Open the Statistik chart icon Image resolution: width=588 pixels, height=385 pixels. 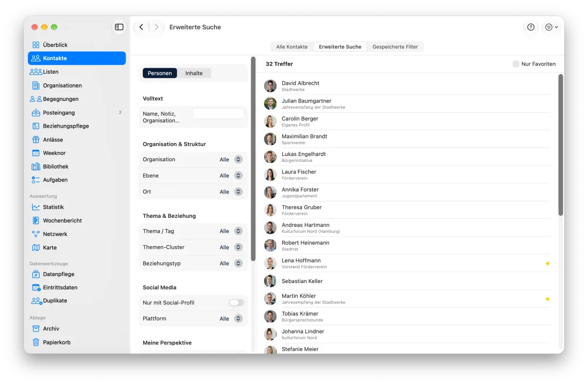(36, 207)
